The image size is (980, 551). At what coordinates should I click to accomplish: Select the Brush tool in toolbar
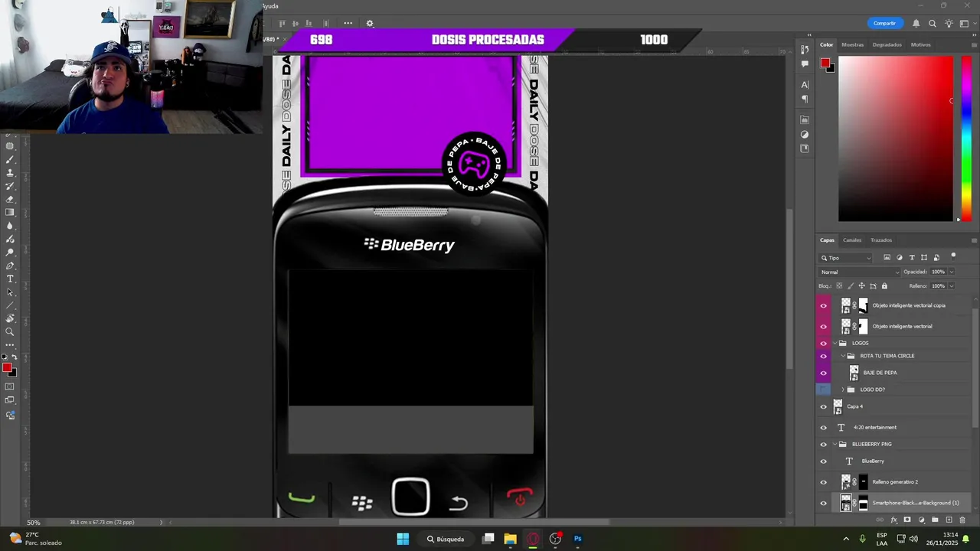10,160
